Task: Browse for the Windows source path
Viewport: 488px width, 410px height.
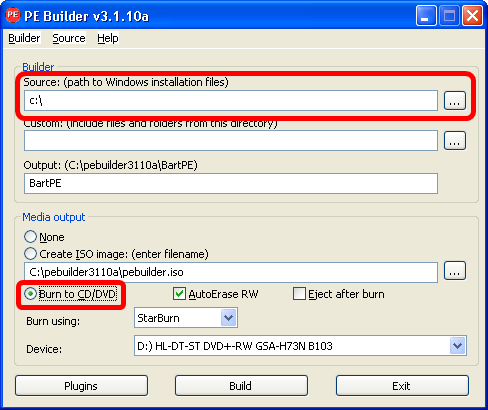Action: [455, 100]
